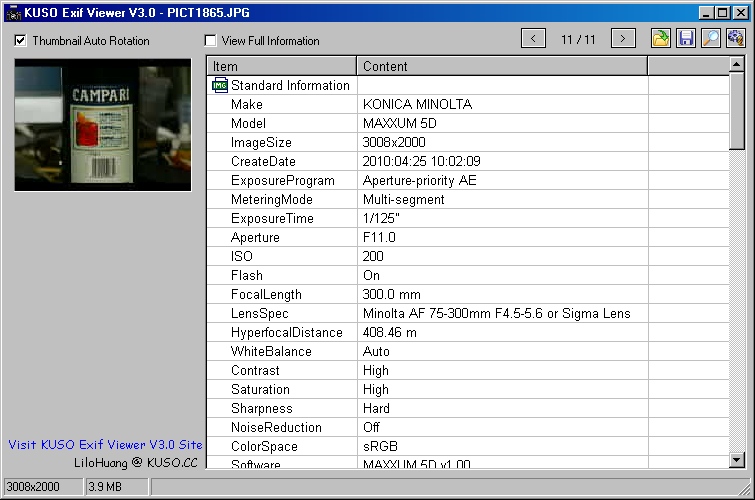Viewport: 755px width, 500px height.
Task: Click the Content column header
Action: (502, 66)
